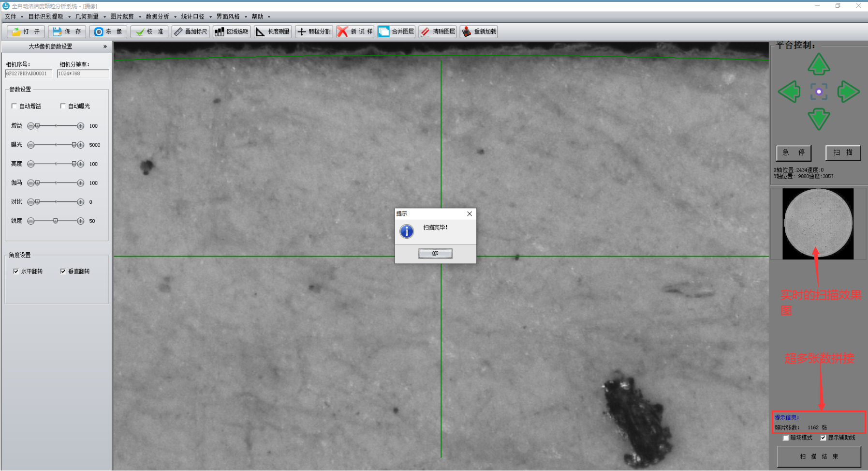This screenshot has height=471, width=868.
Task: Move stage up with green up arrow
Action: (x=819, y=64)
